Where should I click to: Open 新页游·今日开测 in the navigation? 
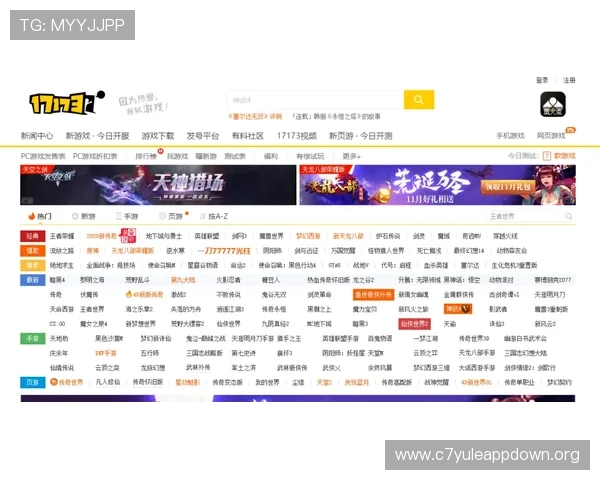click(x=360, y=136)
